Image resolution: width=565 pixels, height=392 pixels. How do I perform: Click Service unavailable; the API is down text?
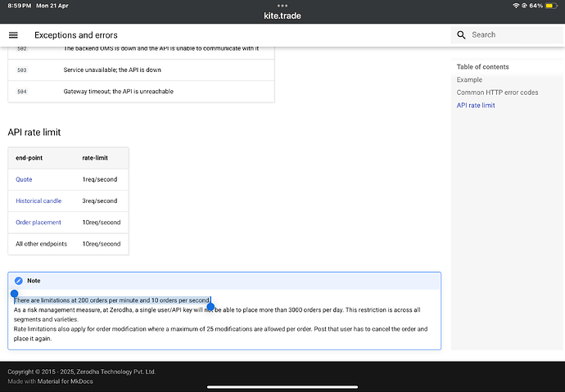112,70
